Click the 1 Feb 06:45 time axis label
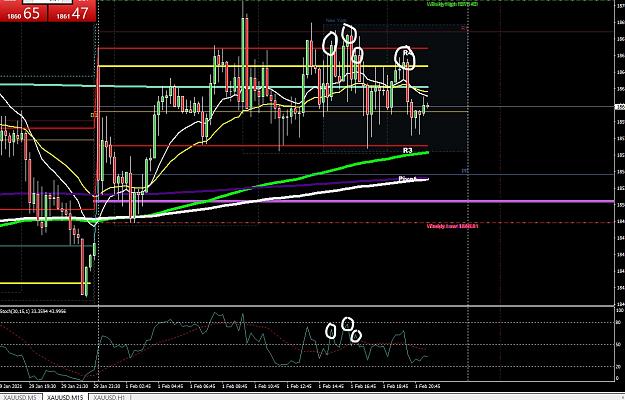This screenshot has width=625, height=400. tap(202, 386)
